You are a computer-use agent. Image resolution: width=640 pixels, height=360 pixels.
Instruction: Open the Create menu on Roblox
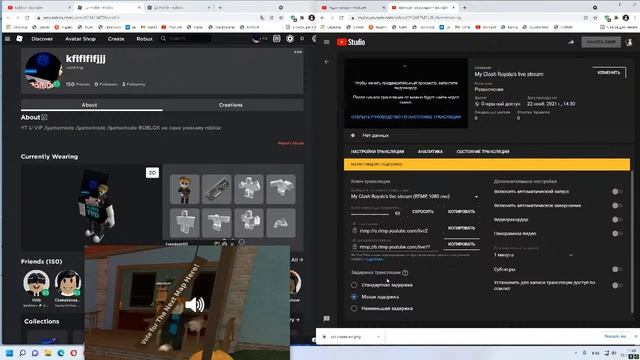tap(116, 39)
